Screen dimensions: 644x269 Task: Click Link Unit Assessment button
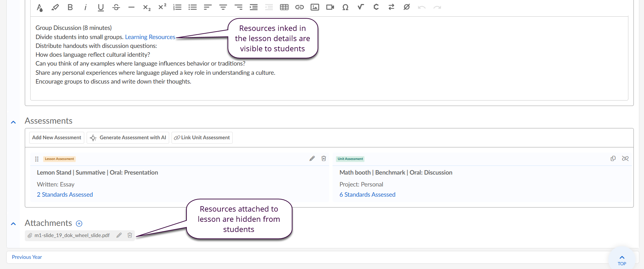[x=202, y=138]
